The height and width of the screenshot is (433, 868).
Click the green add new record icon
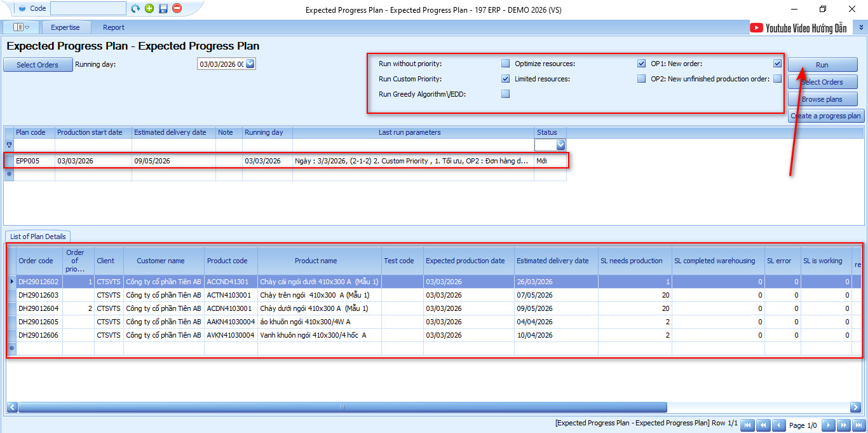pos(149,8)
